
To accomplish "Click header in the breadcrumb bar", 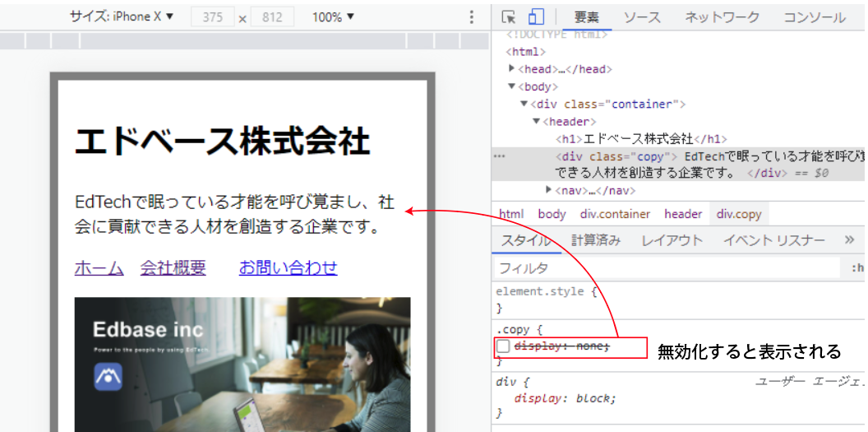I will 683,214.
